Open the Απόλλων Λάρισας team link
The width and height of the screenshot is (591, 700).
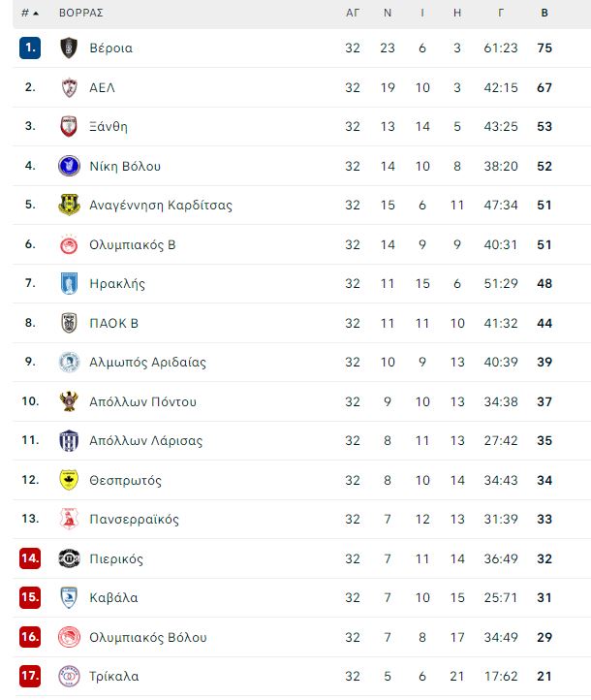click(x=146, y=440)
